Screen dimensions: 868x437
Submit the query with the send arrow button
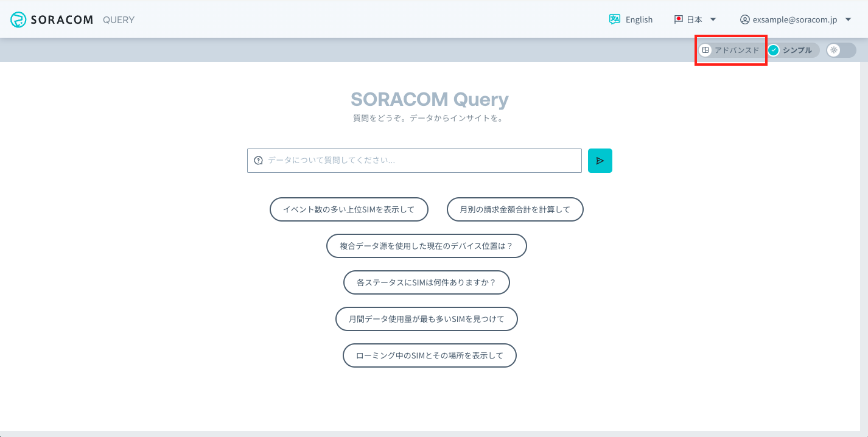(x=600, y=161)
